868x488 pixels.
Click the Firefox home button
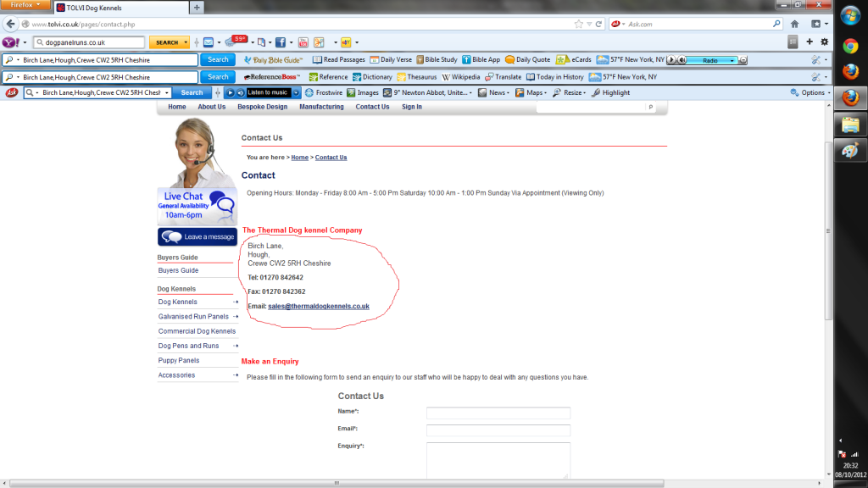coord(795,24)
